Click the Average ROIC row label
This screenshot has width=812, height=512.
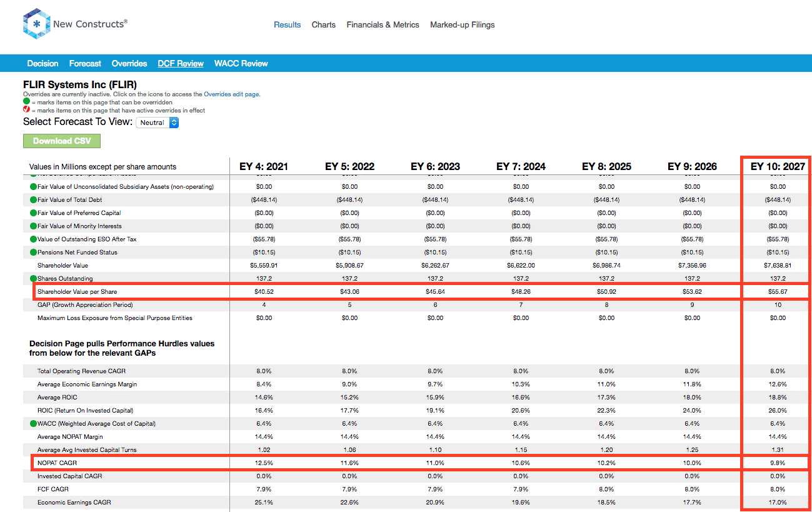point(56,398)
